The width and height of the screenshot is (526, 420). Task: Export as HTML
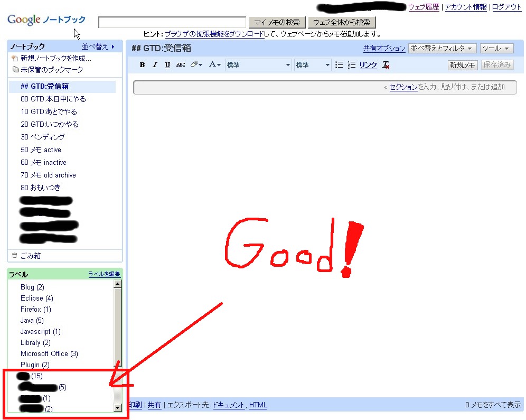[258, 405]
